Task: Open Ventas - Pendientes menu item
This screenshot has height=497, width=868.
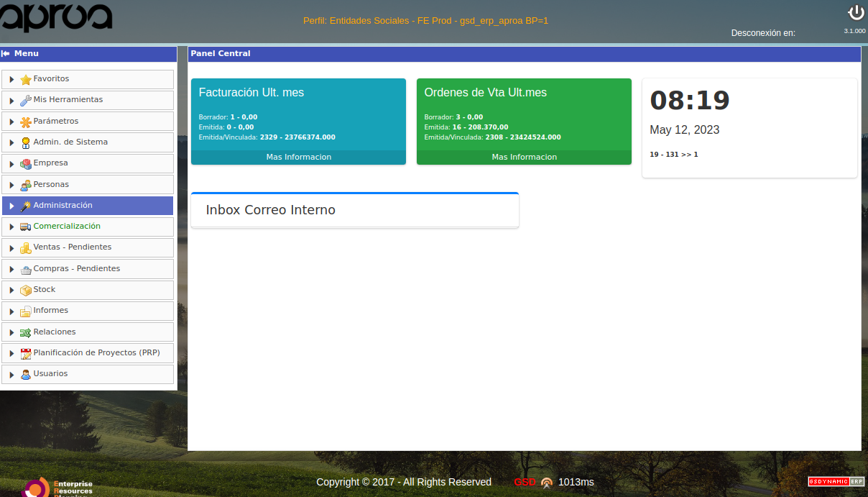Action: point(72,247)
